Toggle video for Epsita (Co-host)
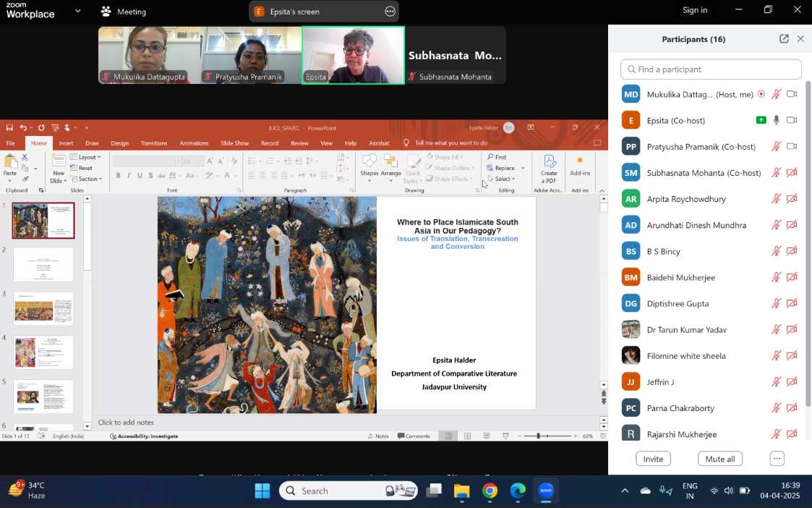This screenshot has height=508, width=812. click(x=792, y=120)
